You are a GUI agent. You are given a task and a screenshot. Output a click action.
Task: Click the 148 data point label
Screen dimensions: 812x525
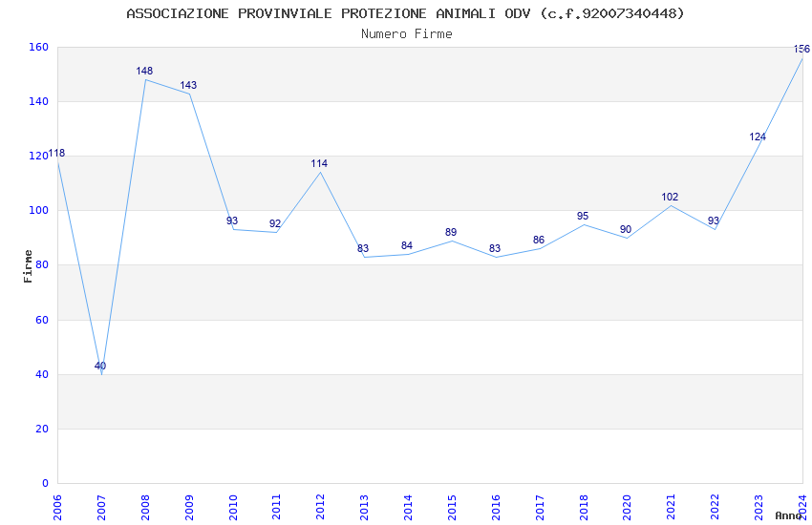(x=144, y=71)
